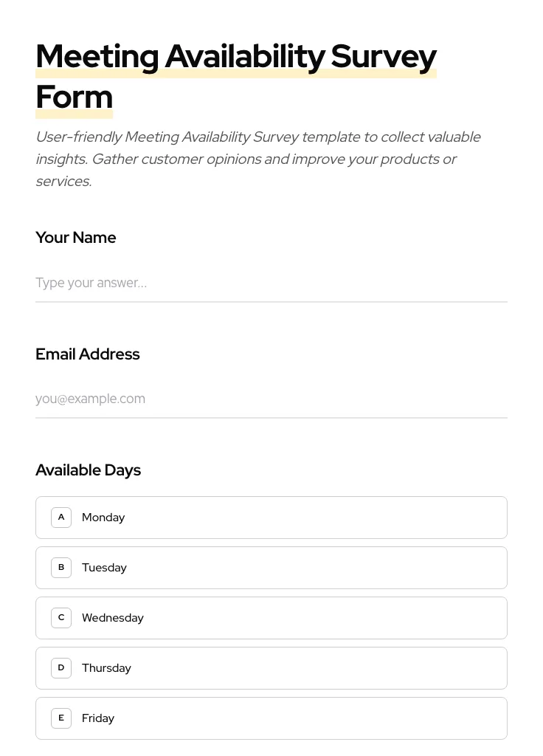Click the Email Address question label
Image resolution: width=543 pixels, height=756 pixels.
(x=87, y=354)
